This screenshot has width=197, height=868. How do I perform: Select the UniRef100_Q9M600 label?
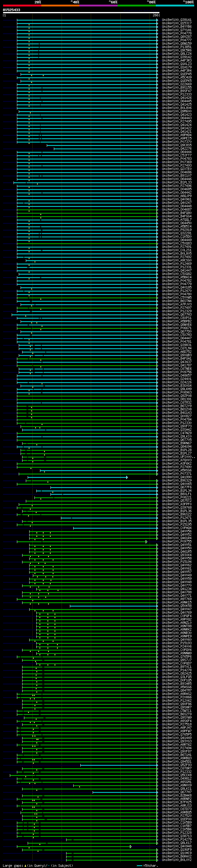(176, 111)
